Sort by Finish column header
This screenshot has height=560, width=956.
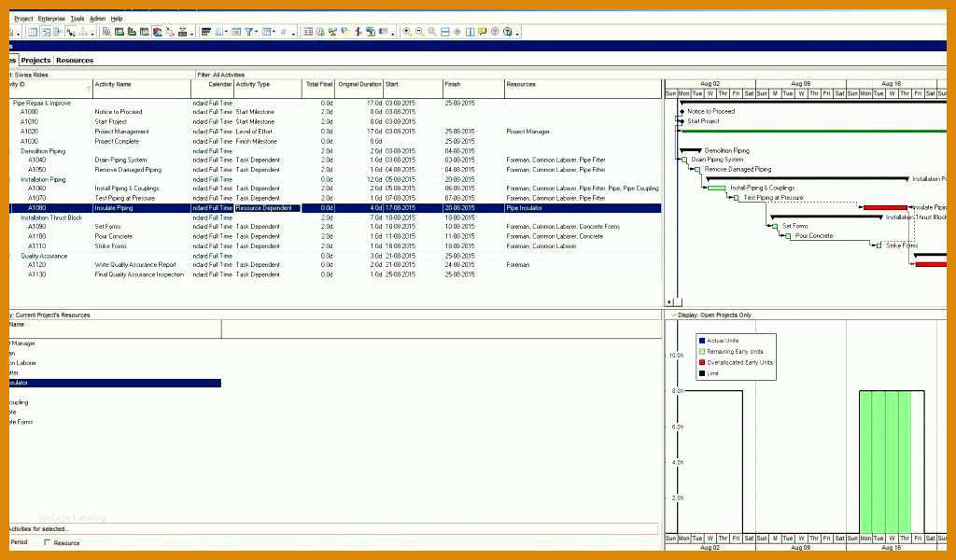tap(473, 89)
